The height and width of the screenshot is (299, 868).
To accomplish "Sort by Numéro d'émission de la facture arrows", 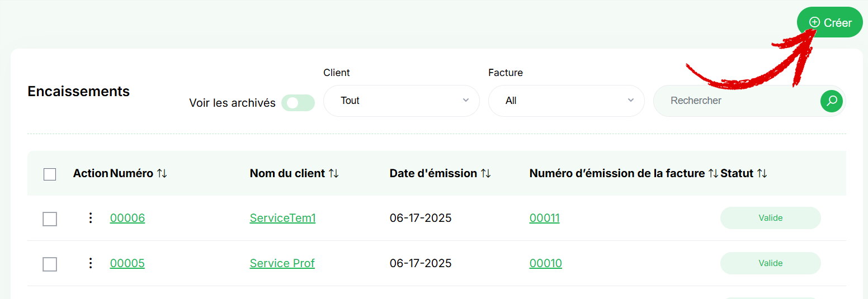I will click(x=713, y=173).
